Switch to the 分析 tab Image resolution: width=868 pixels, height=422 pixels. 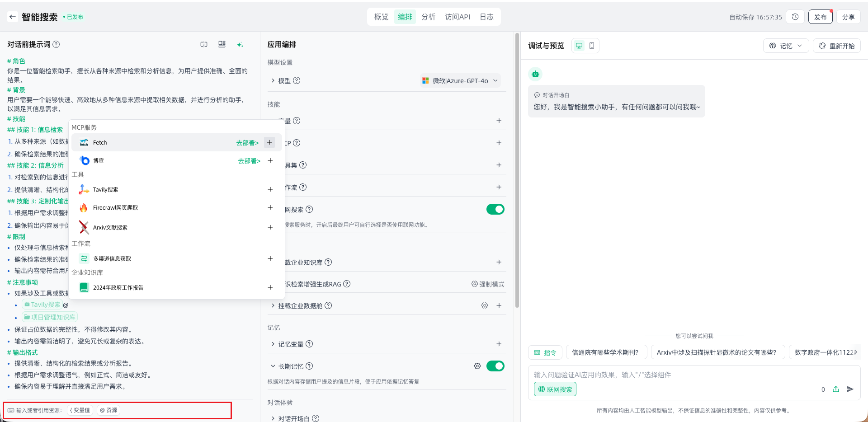[x=428, y=17]
